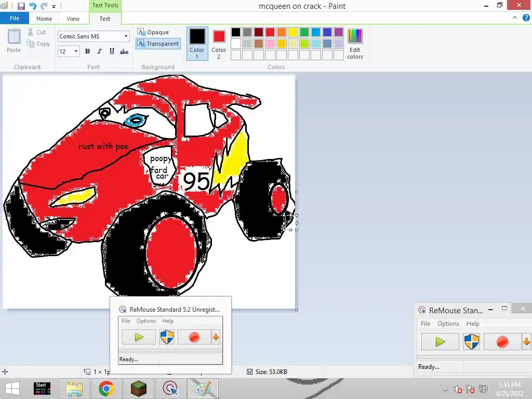Viewport: 532px width, 399px height.
Task: Click the Text Tools contextual tab header
Action: [105, 5]
